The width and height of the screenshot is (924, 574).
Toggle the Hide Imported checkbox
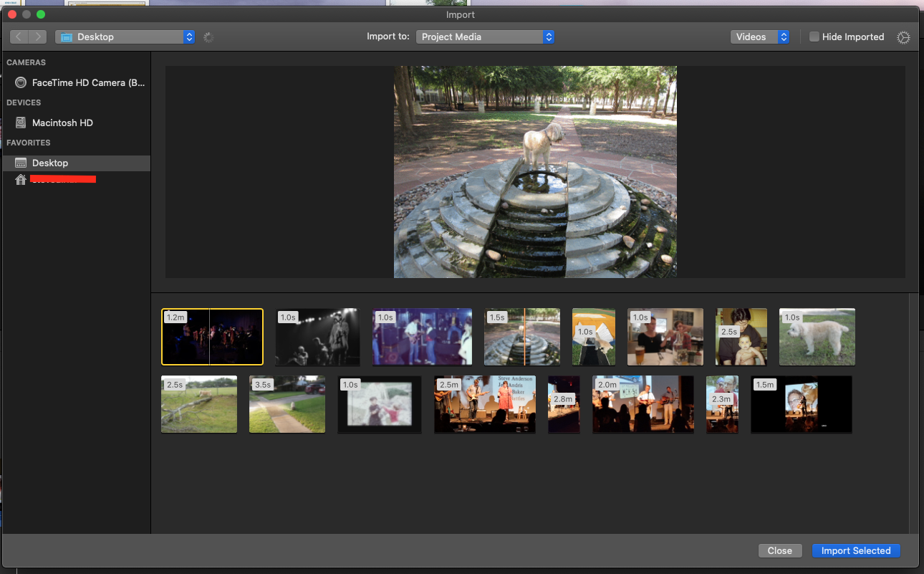[814, 37]
